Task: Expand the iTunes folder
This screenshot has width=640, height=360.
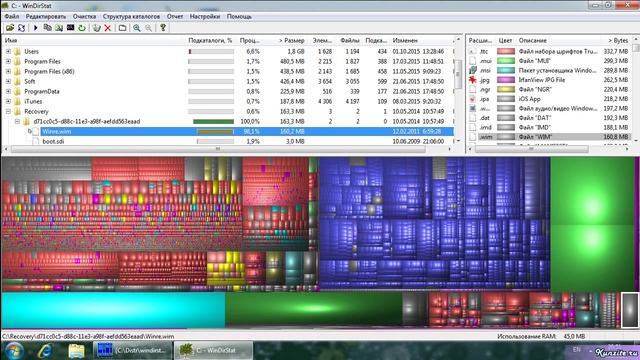Action: [8, 101]
